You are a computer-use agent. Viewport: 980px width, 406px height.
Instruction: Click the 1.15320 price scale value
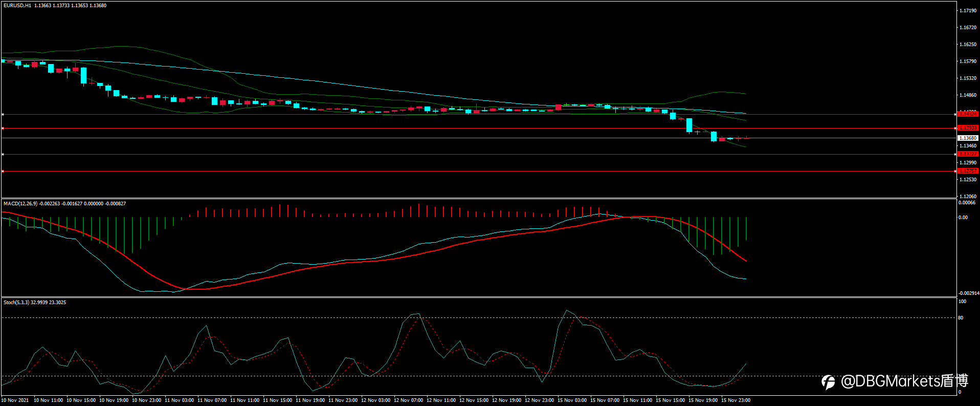coord(968,78)
